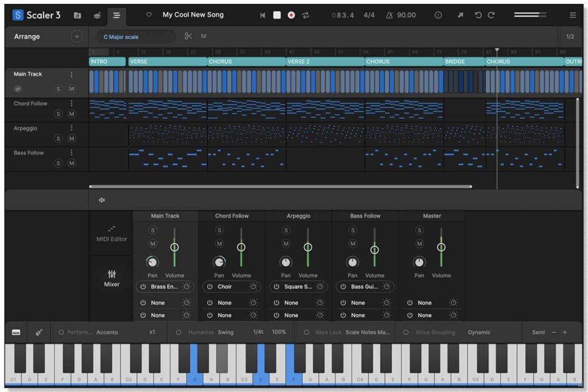Solo the Chord Follow track in arranger
Viewport: 588px width, 392px height.
click(x=58, y=114)
